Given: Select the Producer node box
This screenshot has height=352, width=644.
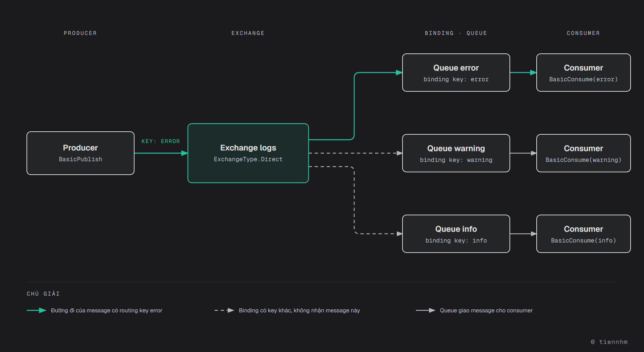Looking at the screenshot, I should tap(80, 153).
